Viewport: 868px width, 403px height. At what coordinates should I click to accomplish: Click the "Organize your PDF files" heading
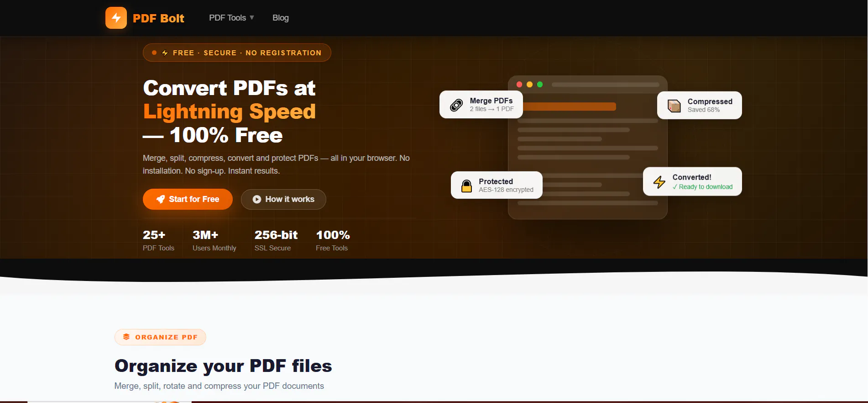point(223,366)
